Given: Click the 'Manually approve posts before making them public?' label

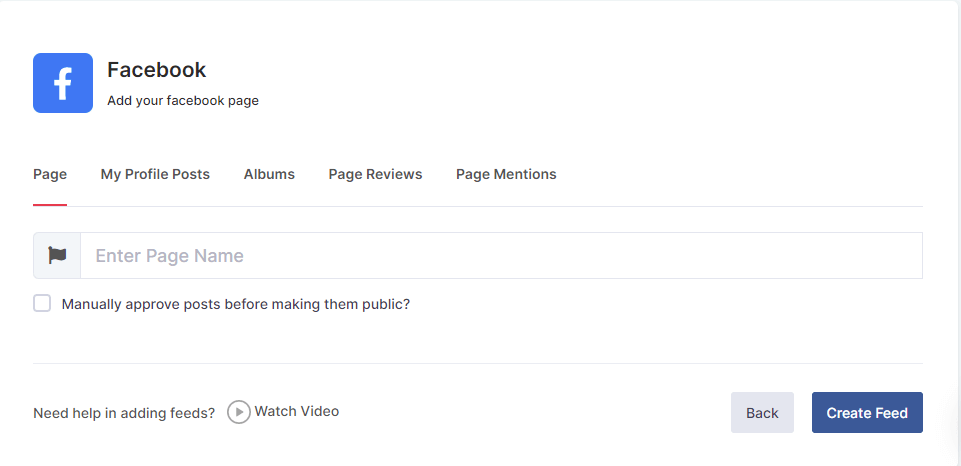Looking at the screenshot, I should click(235, 304).
